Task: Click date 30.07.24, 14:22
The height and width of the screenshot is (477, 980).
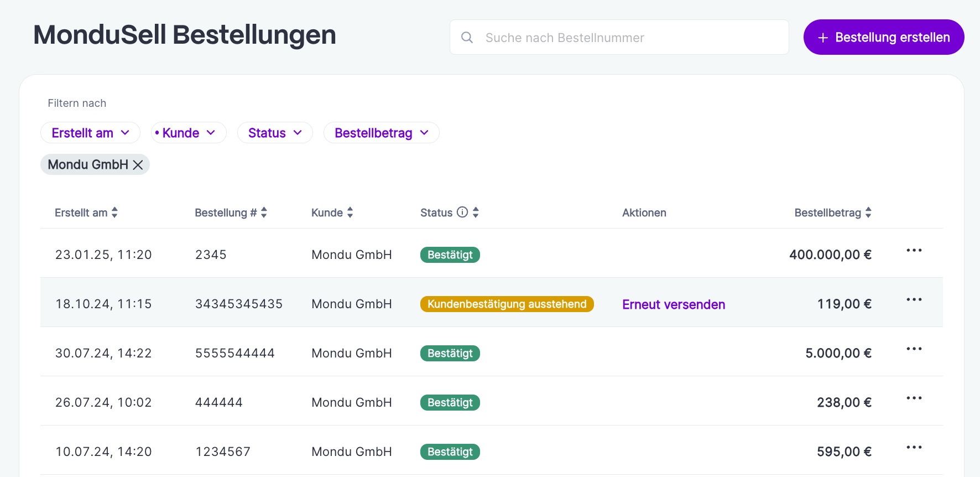Action: pyautogui.click(x=103, y=353)
